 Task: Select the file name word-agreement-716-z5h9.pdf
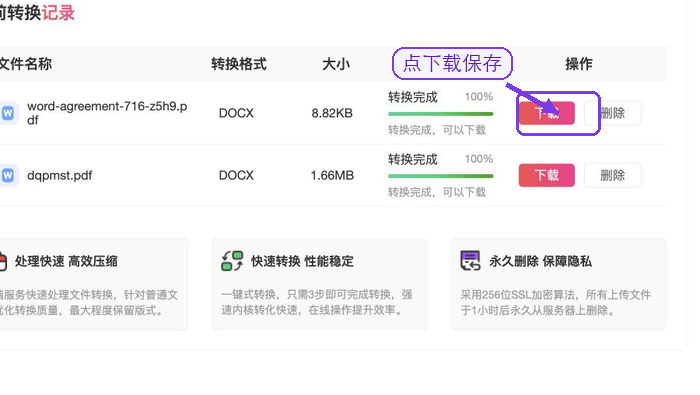click(107, 113)
